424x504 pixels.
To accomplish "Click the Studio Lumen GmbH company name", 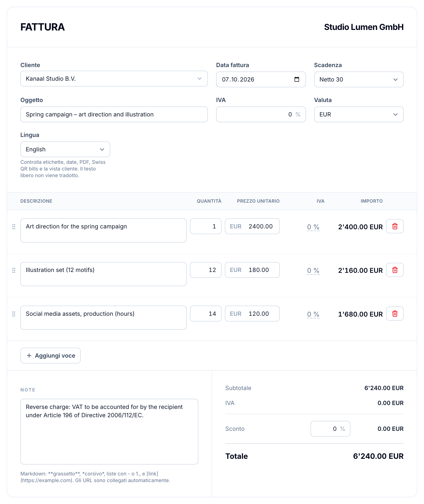I will (x=364, y=27).
